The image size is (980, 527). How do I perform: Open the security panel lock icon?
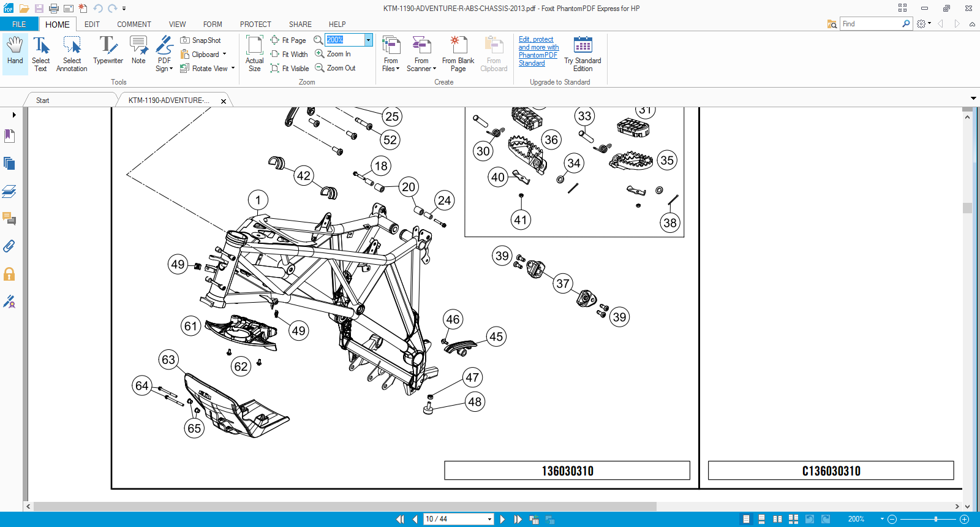pos(9,274)
